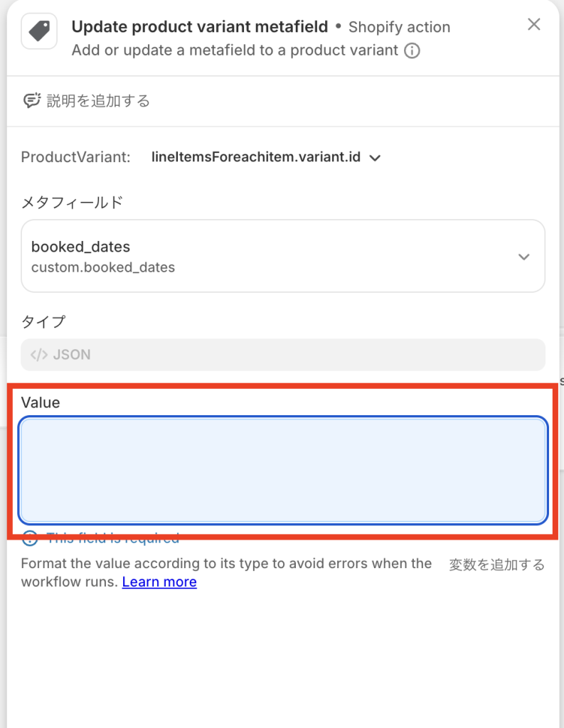
Task: Open the booked_dates metafield selector
Action: tap(282, 256)
